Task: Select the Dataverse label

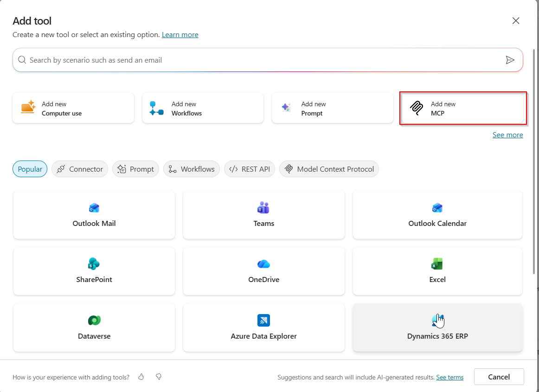Action: (x=94, y=336)
